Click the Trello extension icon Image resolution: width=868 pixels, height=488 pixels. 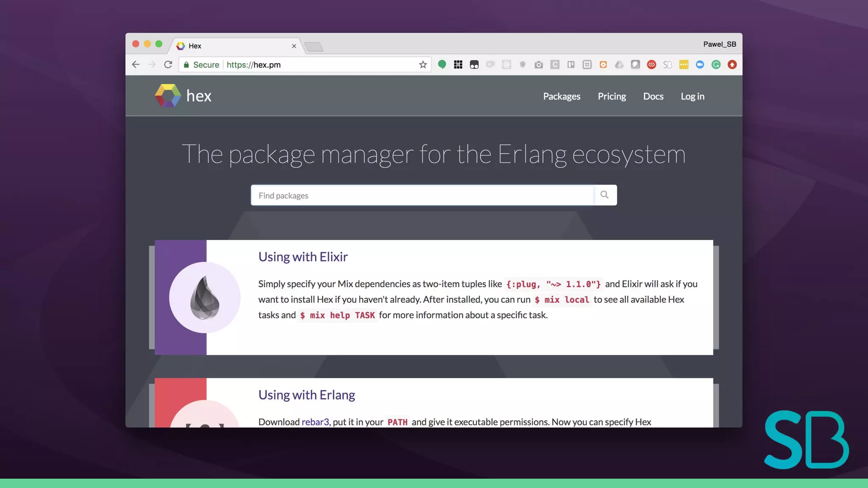[571, 65]
